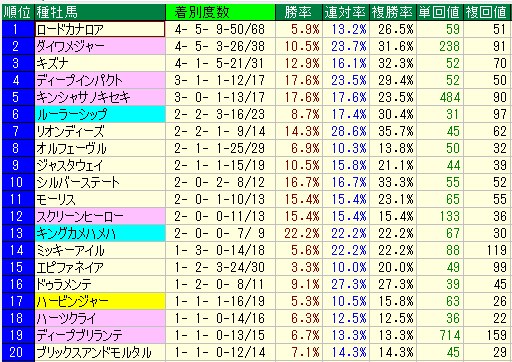Select the 着別度数 column header

[220, 12]
